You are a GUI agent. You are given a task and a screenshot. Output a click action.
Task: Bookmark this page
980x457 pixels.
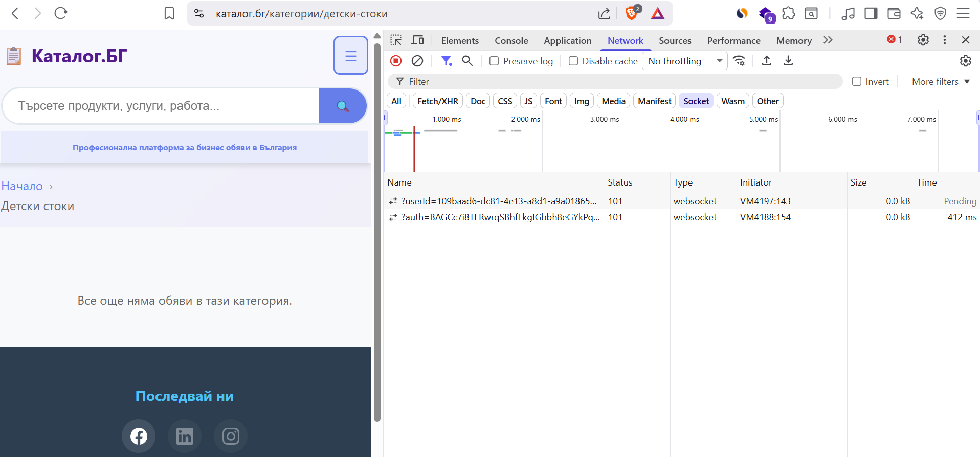pos(169,13)
